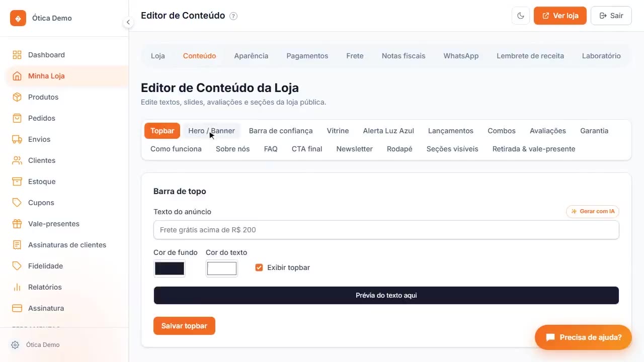Viewport: 644px width, 362px height.
Task: Open Vale-presentes gift icon
Action: point(17,224)
